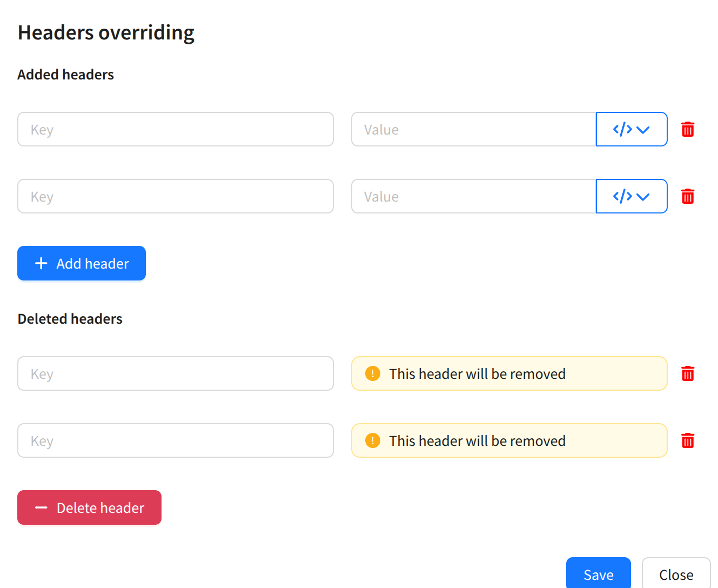Click the code icon in second value field
Image resolution: width=718 pixels, height=588 pixels.
point(622,197)
